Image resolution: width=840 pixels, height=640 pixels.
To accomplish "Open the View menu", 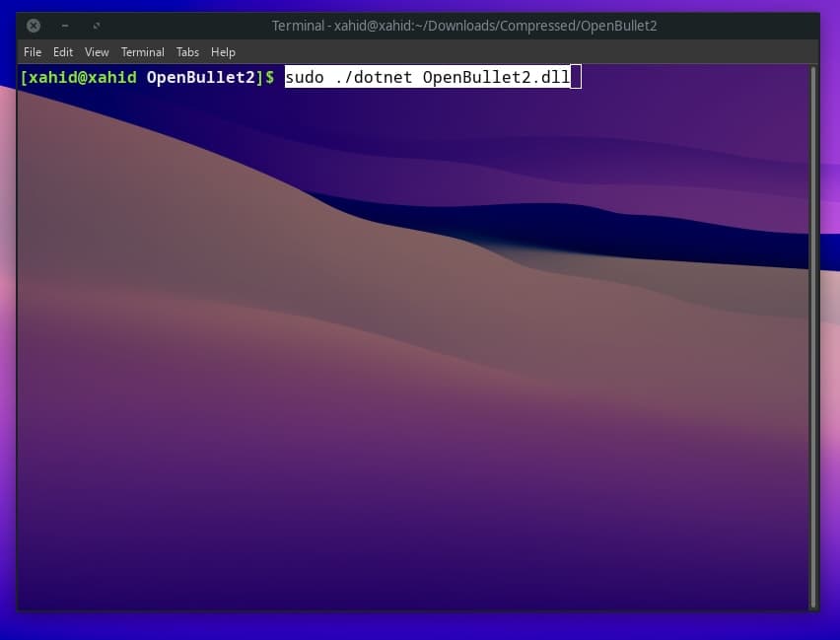I will 97,52.
